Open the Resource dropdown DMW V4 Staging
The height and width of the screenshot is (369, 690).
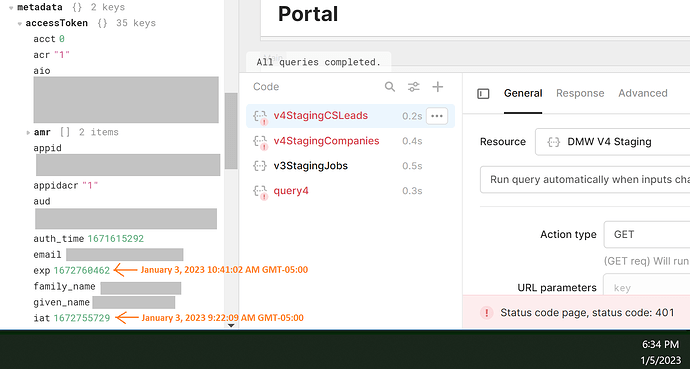point(613,142)
